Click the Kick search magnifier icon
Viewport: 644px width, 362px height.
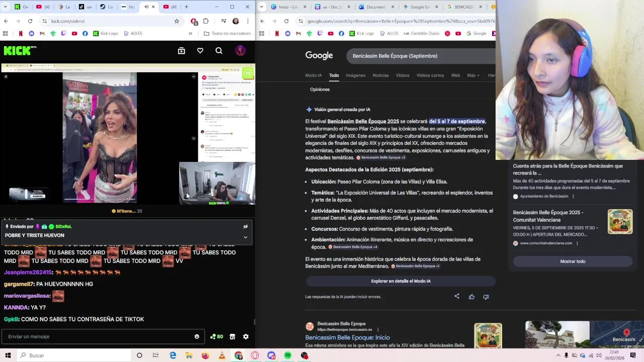pyautogui.click(x=219, y=51)
